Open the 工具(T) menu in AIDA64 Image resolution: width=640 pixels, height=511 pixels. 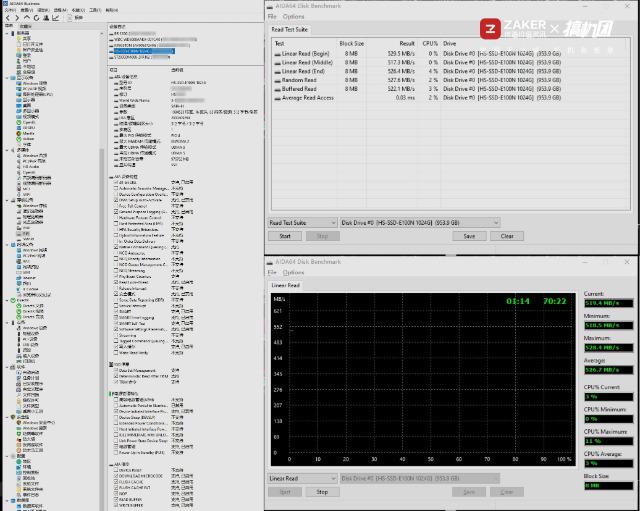(x=95, y=10)
